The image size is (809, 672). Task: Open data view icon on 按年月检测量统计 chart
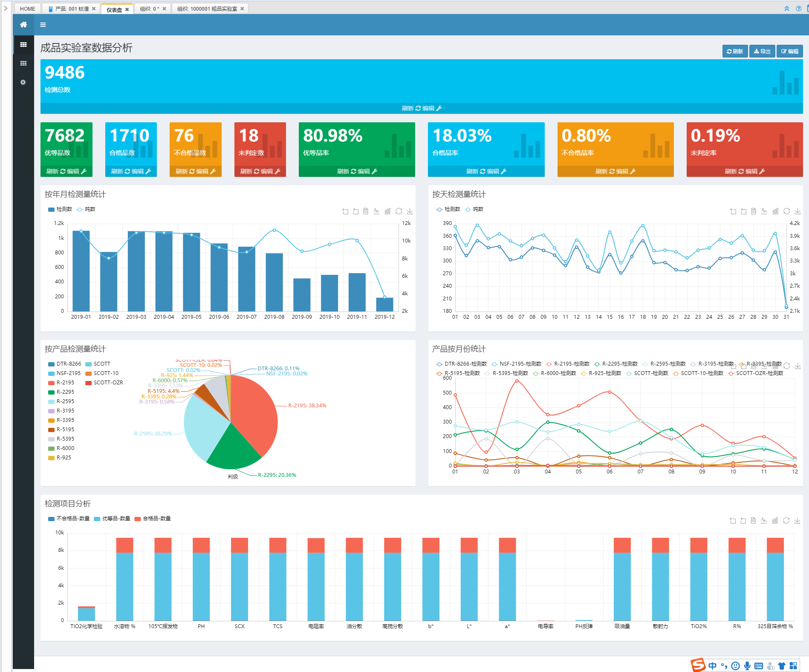[x=366, y=211]
